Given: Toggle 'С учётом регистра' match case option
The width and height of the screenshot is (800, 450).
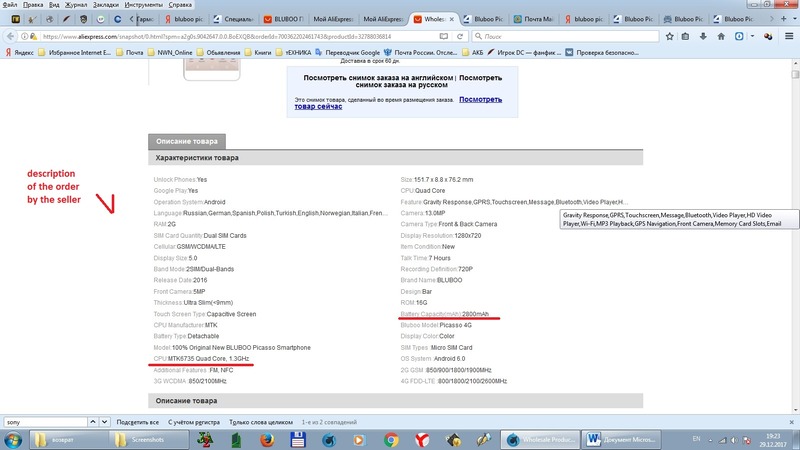Looking at the screenshot, I should click(202, 422).
